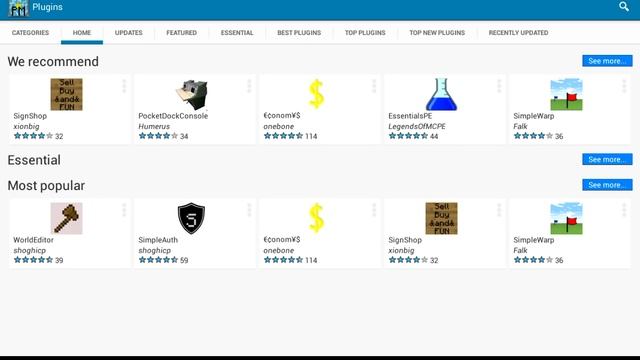Image resolution: width=640 pixels, height=360 pixels.
Task: Open SignShop icon in Most popular
Action: click(442, 218)
